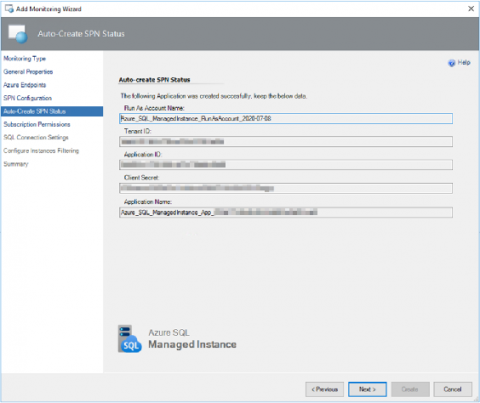Click the 'Run As Account Name:' label
The height and width of the screenshot is (403, 480).
[x=154, y=108]
